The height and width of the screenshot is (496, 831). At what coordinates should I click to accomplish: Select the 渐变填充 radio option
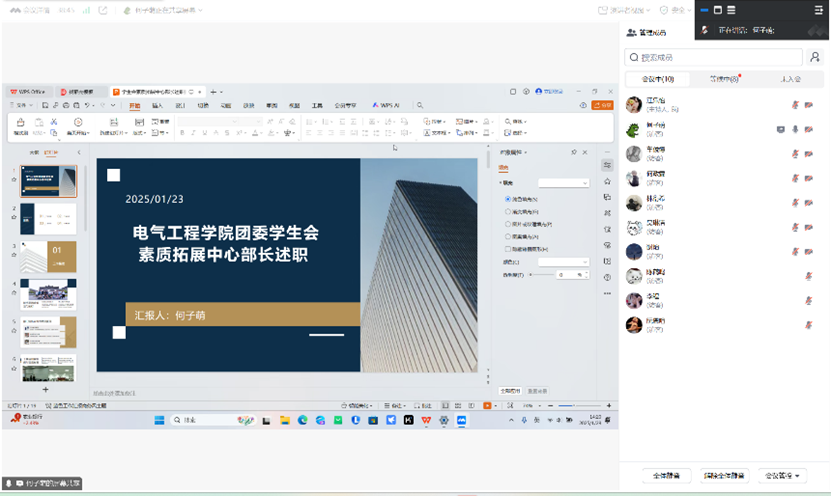point(508,211)
